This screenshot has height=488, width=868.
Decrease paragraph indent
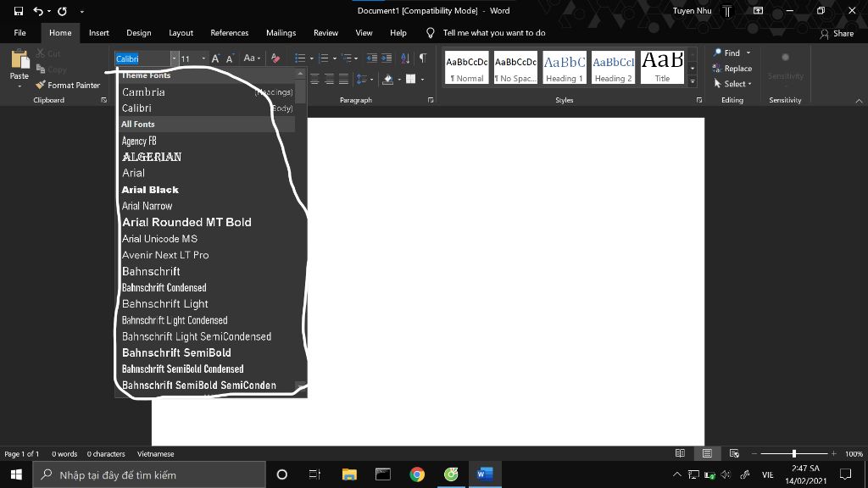point(372,58)
